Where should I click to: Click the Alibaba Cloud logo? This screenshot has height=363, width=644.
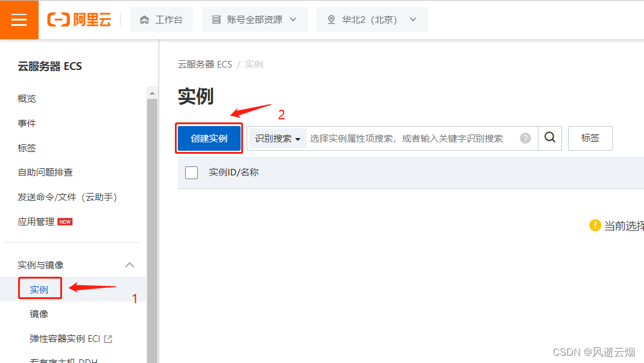pyautogui.click(x=79, y=20)
